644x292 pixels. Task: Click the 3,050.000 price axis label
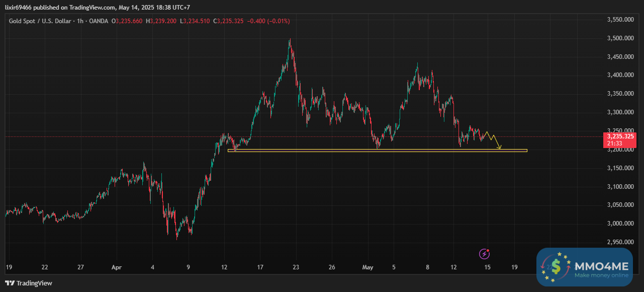point(619,205)
